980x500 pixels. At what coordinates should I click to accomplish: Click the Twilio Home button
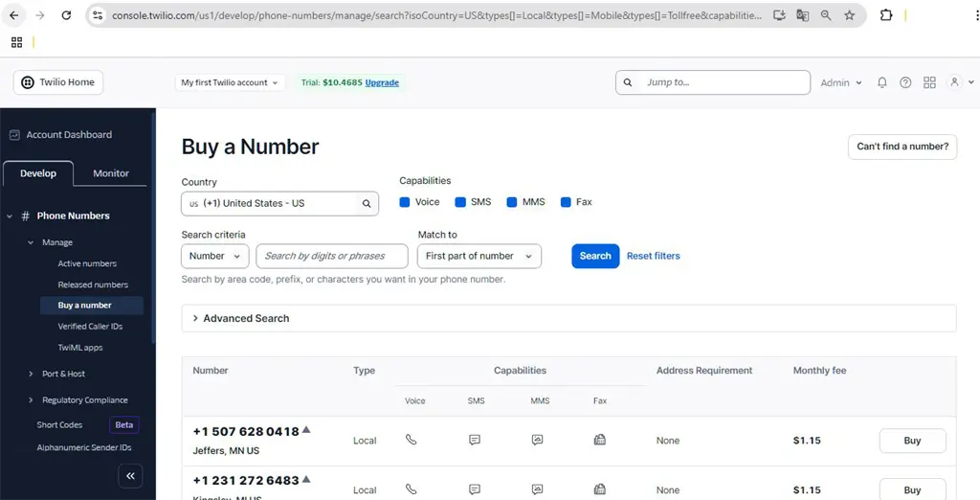[58, 82]
